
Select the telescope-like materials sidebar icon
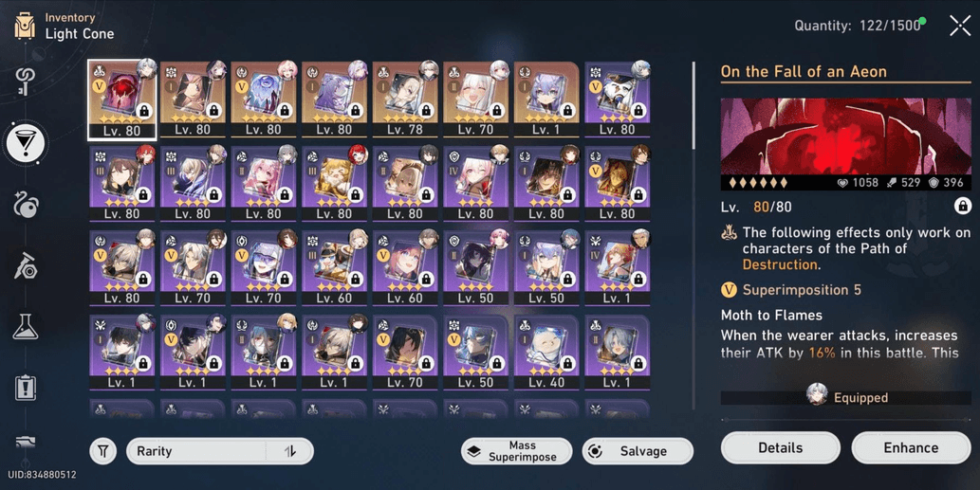click(26, 266)
